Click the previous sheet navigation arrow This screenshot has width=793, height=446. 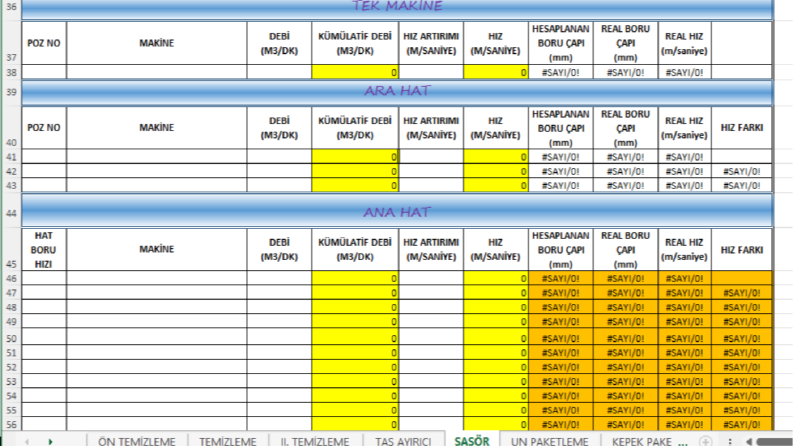tap(27, 441)
